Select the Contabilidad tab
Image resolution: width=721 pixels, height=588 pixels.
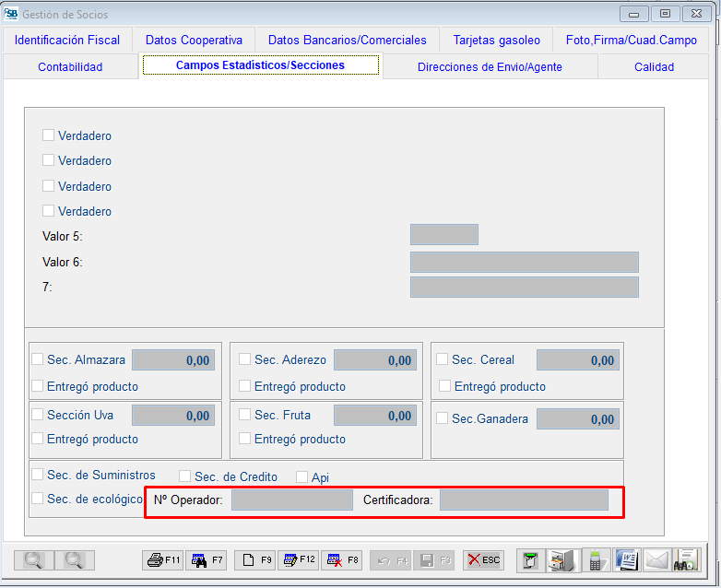point(70,66)
